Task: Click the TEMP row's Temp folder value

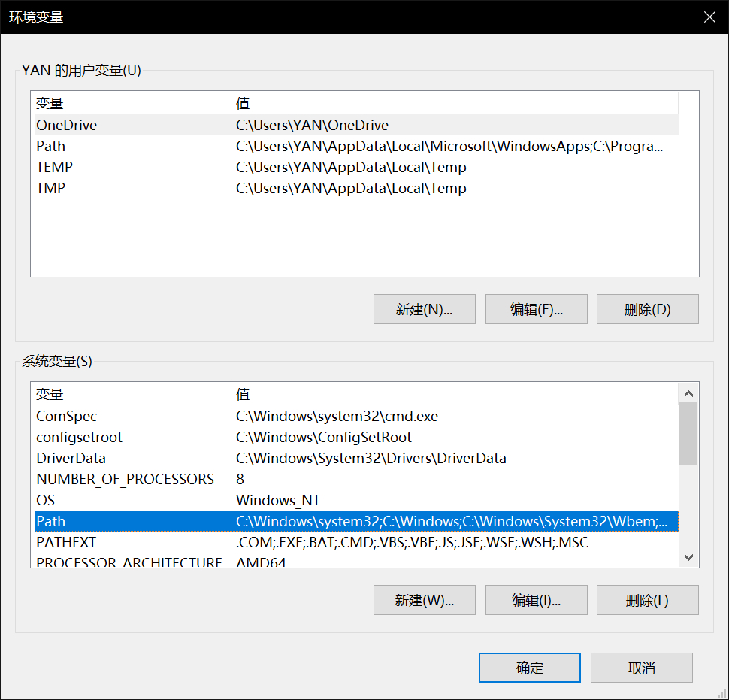Action: click(x=351, y=167)
